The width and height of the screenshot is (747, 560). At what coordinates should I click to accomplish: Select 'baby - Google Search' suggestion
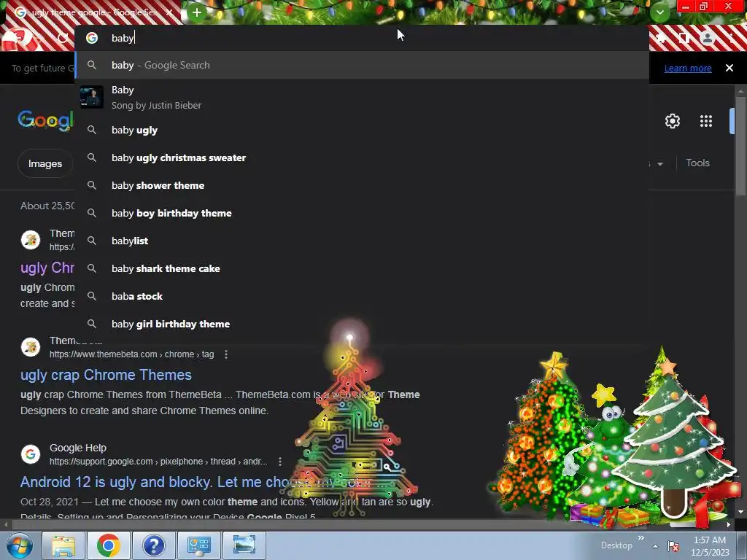362,65
